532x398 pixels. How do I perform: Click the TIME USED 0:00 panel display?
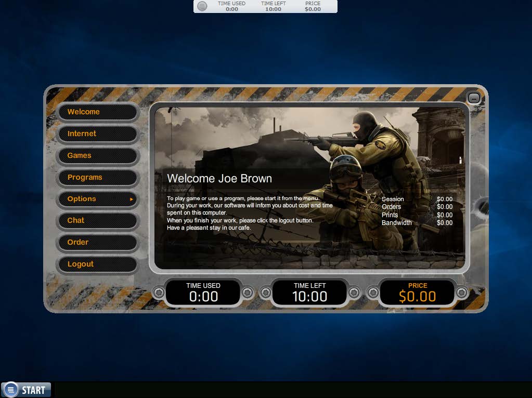point(203,293)
